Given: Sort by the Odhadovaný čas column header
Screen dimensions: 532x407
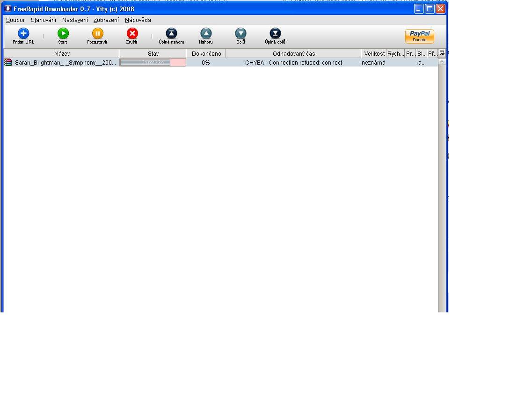Looking at the screenshot, I should coord(293,53).
